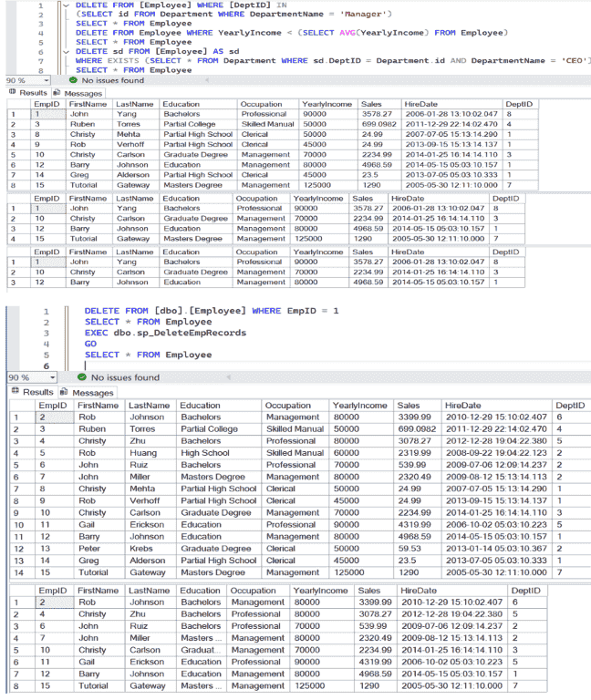Click the GO keyword in the script
The height and width of the screenshot is (700, 591).
click(x=90, y=344)
